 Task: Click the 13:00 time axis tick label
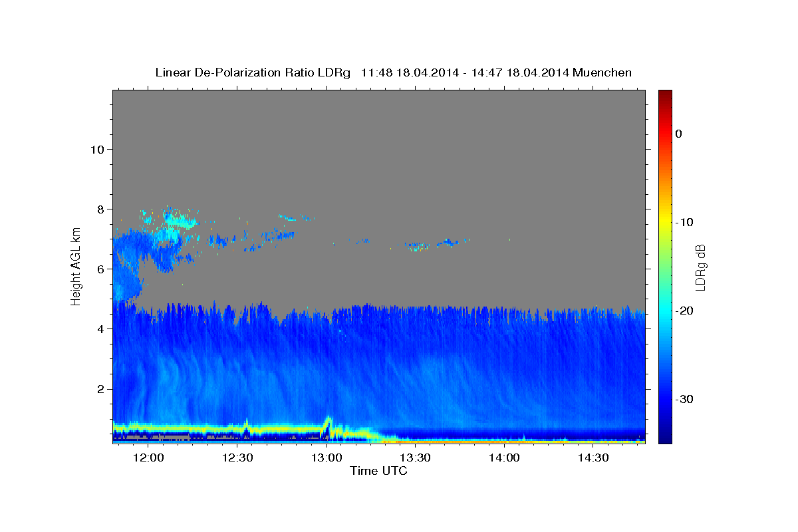[327, 458]
